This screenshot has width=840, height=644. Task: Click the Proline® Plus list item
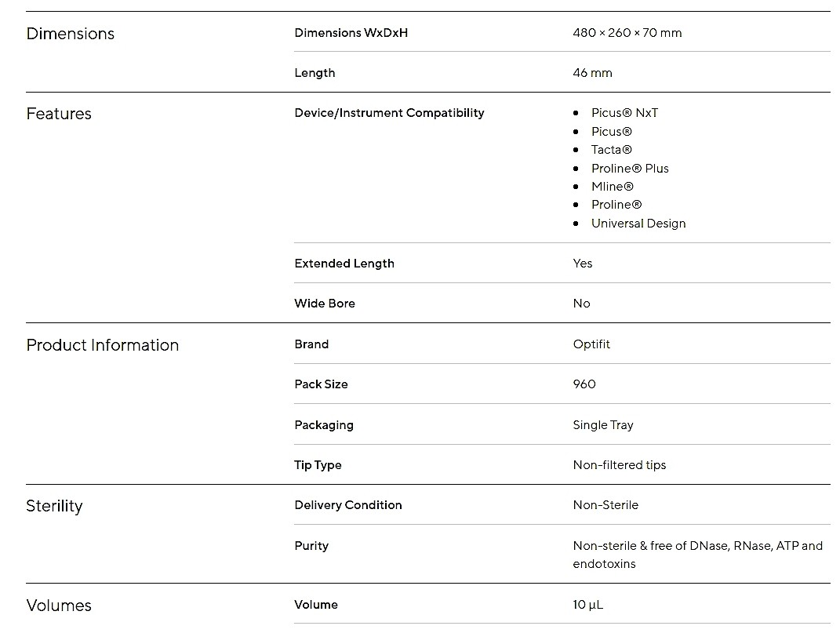pos(630,168)
